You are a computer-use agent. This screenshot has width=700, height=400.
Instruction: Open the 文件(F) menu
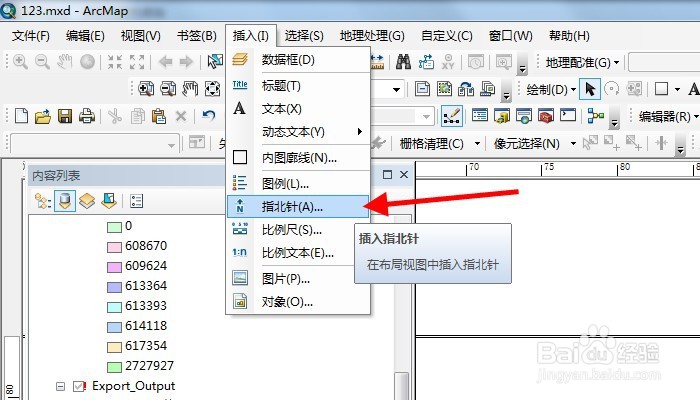pyautogui.click(x=30, y=36)
